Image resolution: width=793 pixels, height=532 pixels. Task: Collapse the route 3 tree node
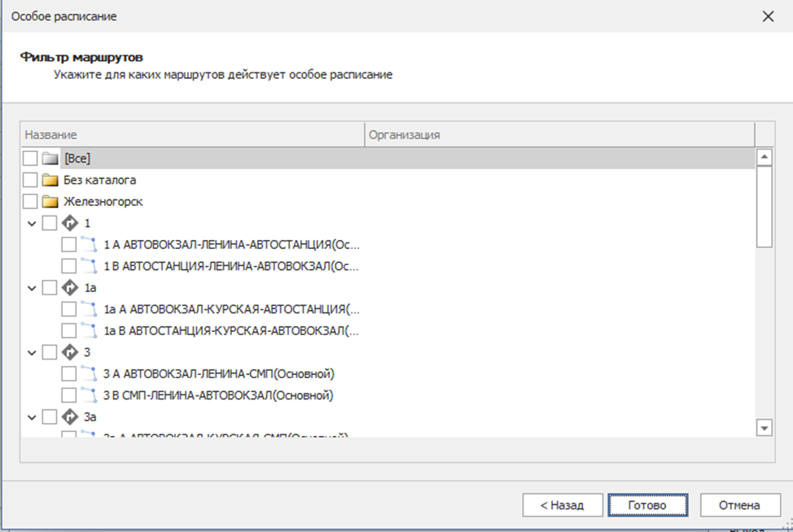coord(31,352)
